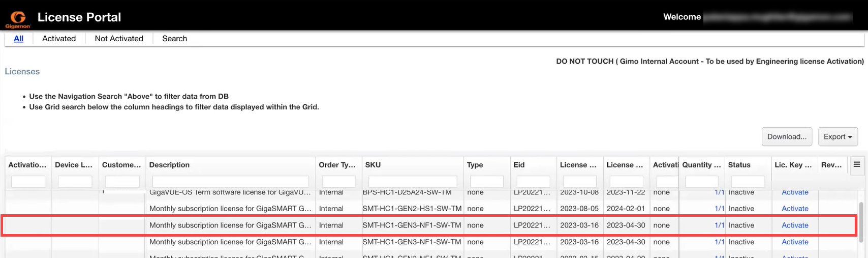Focus the Eid filter input

tap(533, 181)
